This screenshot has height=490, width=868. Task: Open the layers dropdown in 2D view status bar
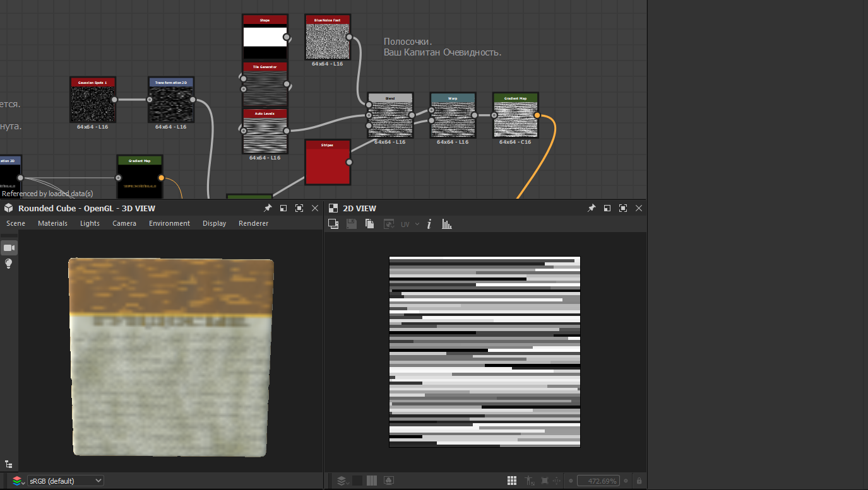coord(342,481)
